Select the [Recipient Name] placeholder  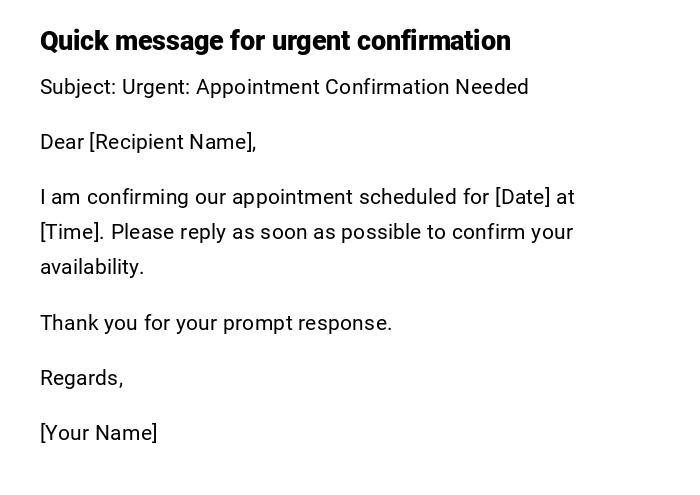click(173, 142)
